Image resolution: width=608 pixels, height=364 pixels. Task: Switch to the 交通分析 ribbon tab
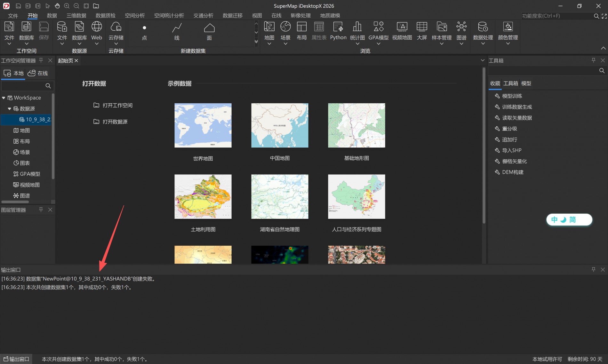point(203,16)
